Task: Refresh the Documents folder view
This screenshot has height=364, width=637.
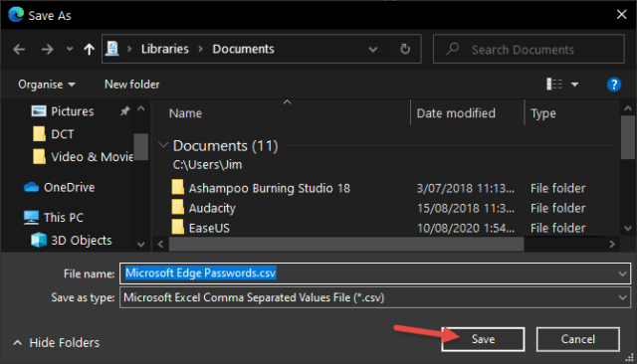Action: pos(405,49)
